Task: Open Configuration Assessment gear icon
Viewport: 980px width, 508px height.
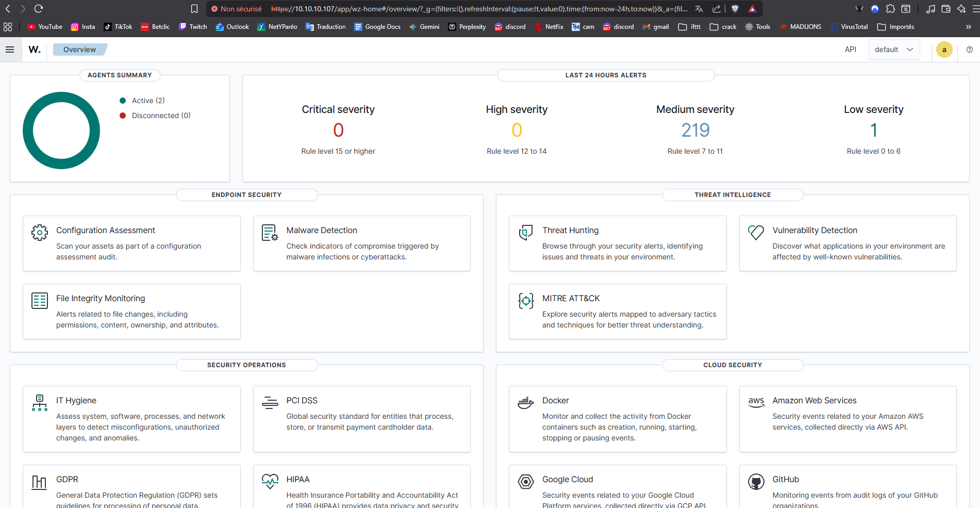Action: pyautogui.click(x=40, y=233)
